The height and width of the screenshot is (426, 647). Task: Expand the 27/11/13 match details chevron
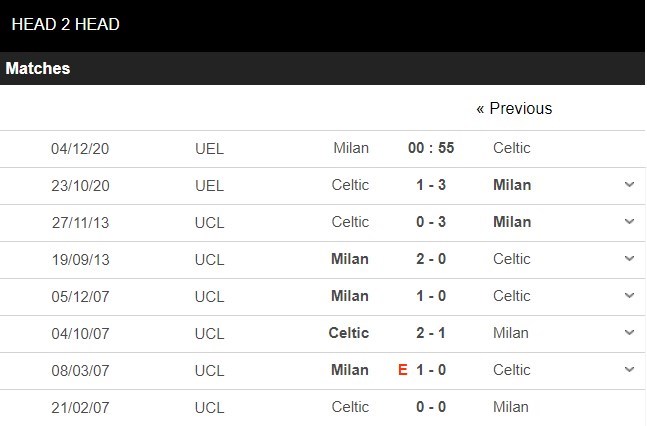(x=629, y=222)
